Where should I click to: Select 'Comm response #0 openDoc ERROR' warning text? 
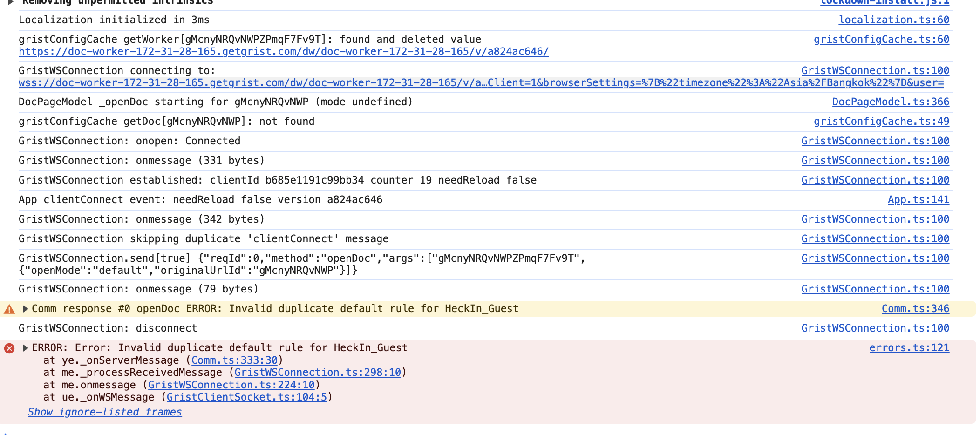[275, 309]
